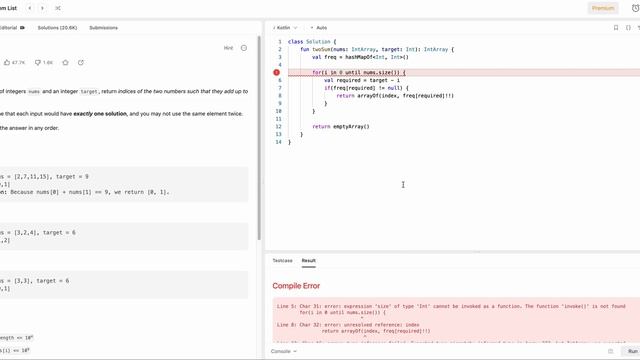Click on line 3 val freq code
Viewport: 640px width, 360px height.
coord(360,57)
